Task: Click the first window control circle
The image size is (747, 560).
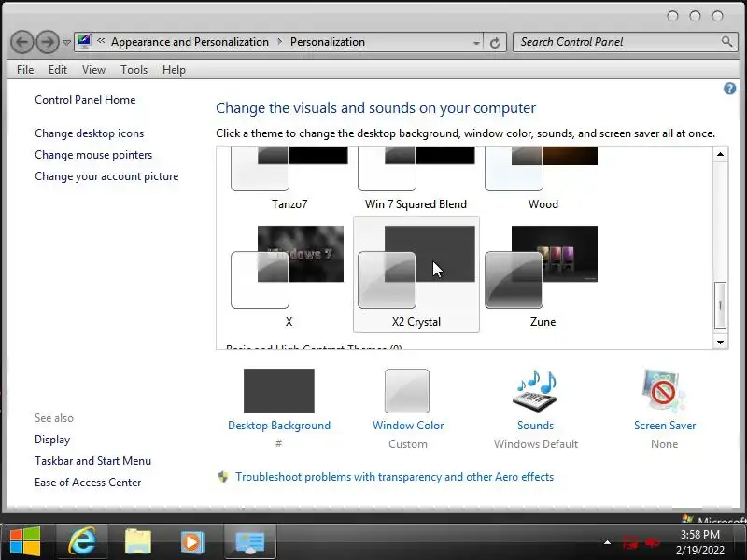Action: [672, 16]
